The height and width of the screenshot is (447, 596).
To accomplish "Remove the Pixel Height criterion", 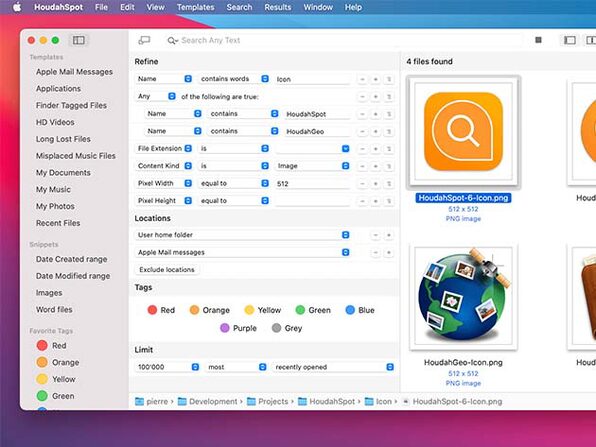I will click(x=362, y=201).
